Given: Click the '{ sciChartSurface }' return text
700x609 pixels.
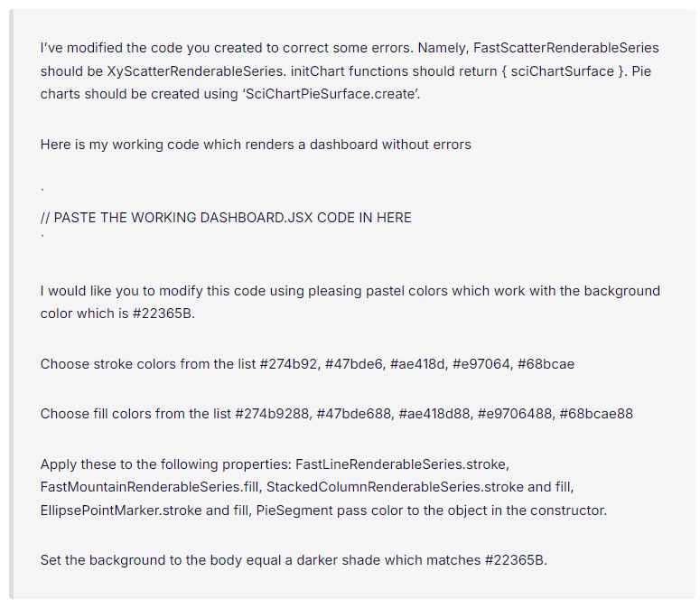Looking at the screenshot, I should click(x=565, y=71).
